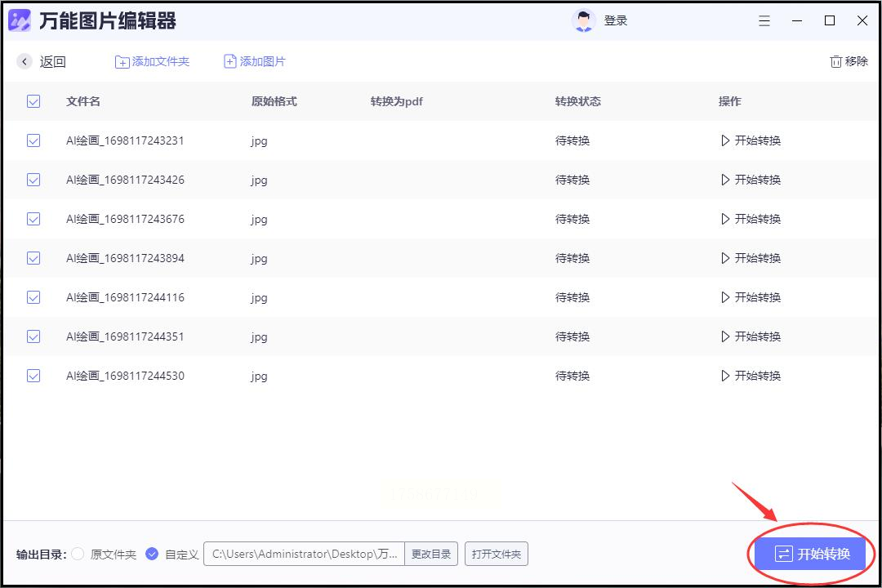Viewport: 882px width, 588px height.
Task: Click the 更改目录 button
Action: click(x=431, y=554)
